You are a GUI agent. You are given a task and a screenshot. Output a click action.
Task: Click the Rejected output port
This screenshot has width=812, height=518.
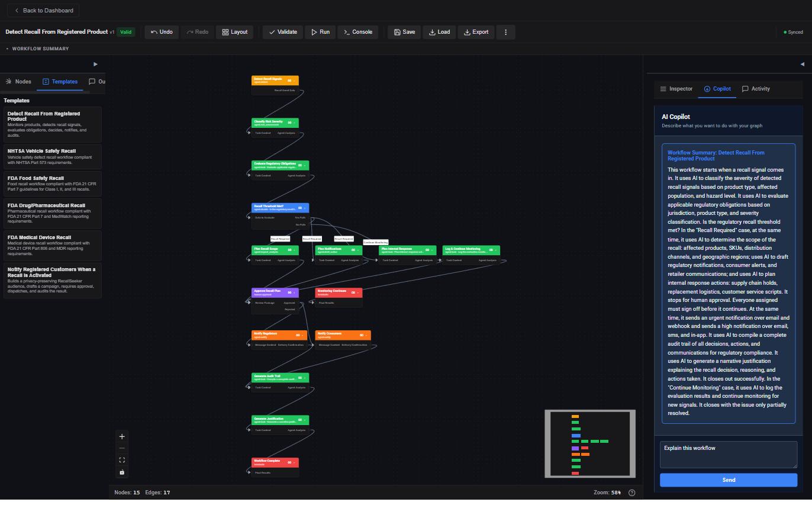290,310
